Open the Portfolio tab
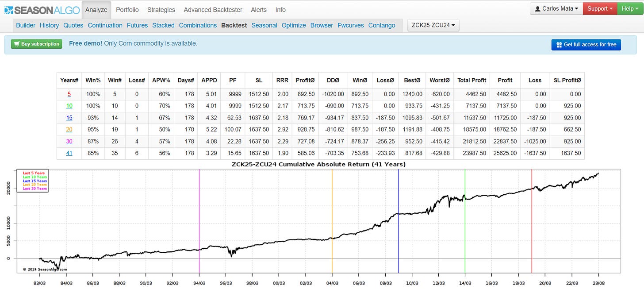The width and height of the screenshot is (644, 289). coord(127,10)
